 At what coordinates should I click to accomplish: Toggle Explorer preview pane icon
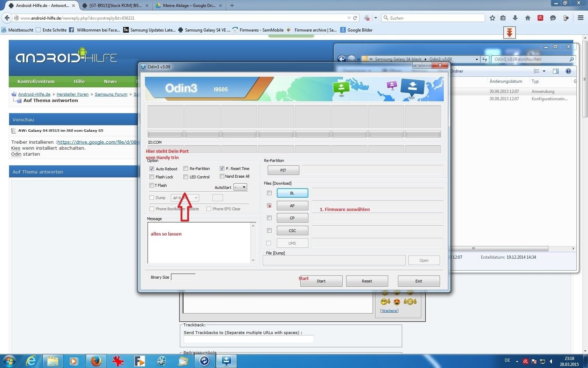[x=556, y=71]
